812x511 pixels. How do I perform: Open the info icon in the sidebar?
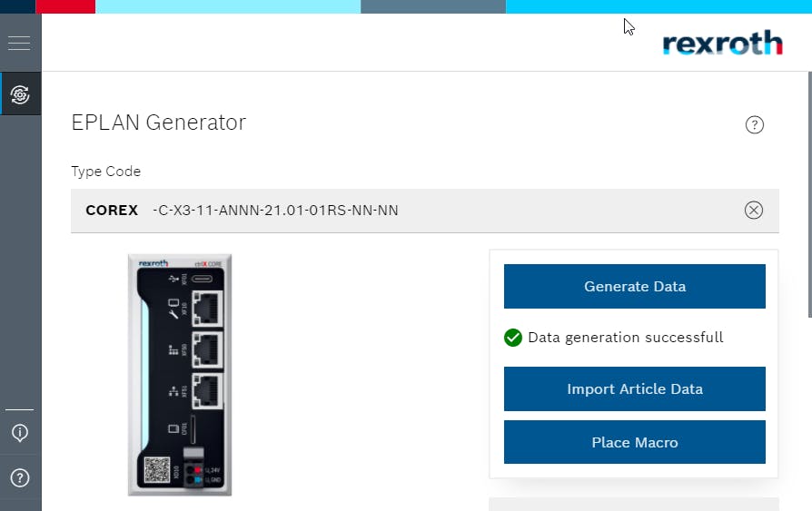click(20, 432)
